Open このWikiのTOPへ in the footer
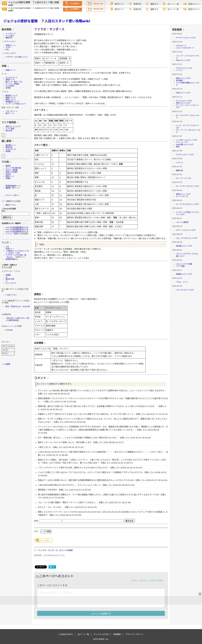 (66, 634)
